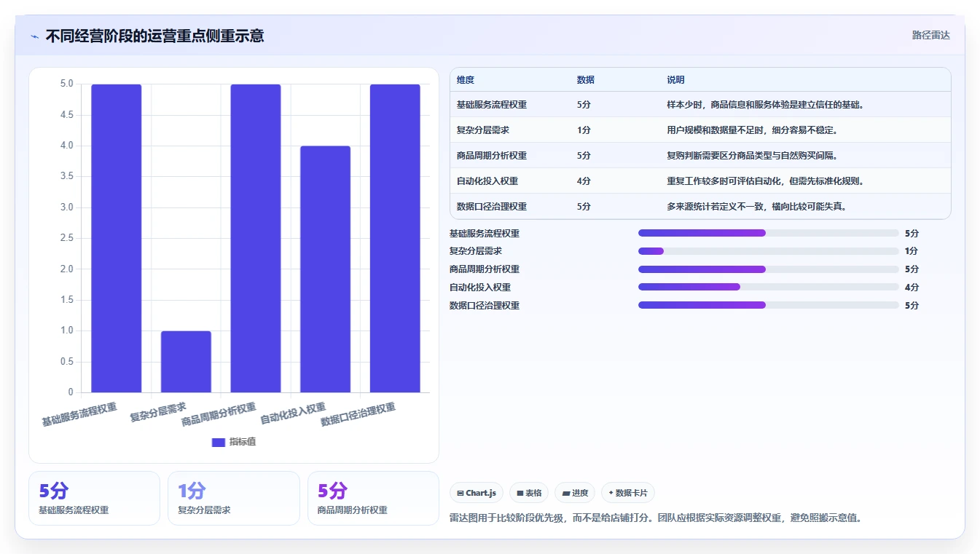Toggle the 指标值 legend swatch in the chart
The width and height of the screenshot is (980, 554).
click(218, 442)
